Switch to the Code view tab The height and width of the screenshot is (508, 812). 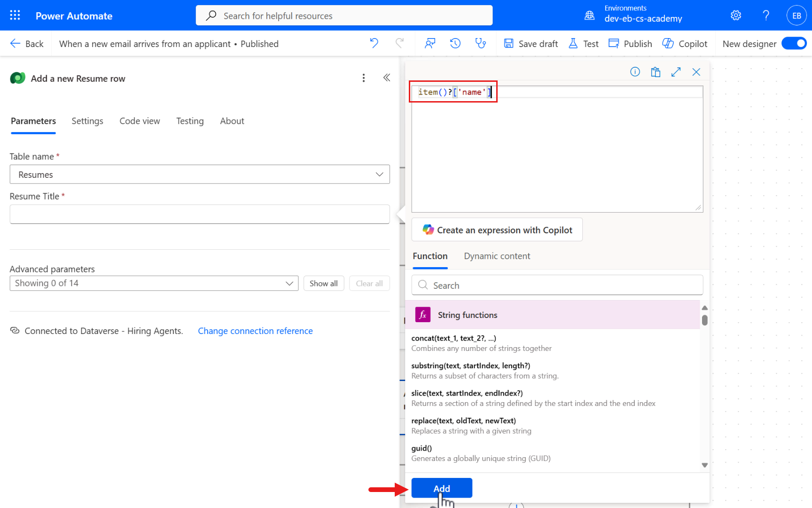140,121
